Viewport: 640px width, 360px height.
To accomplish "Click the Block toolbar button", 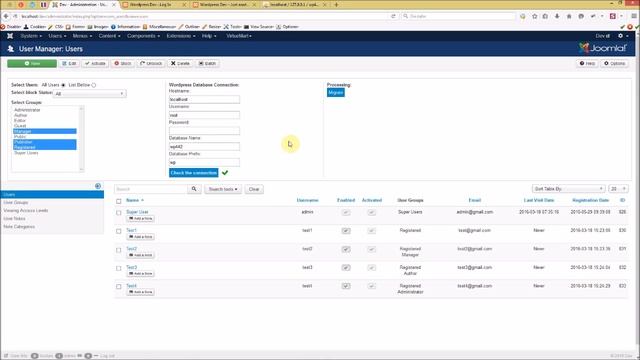I will tap(123, 63).
